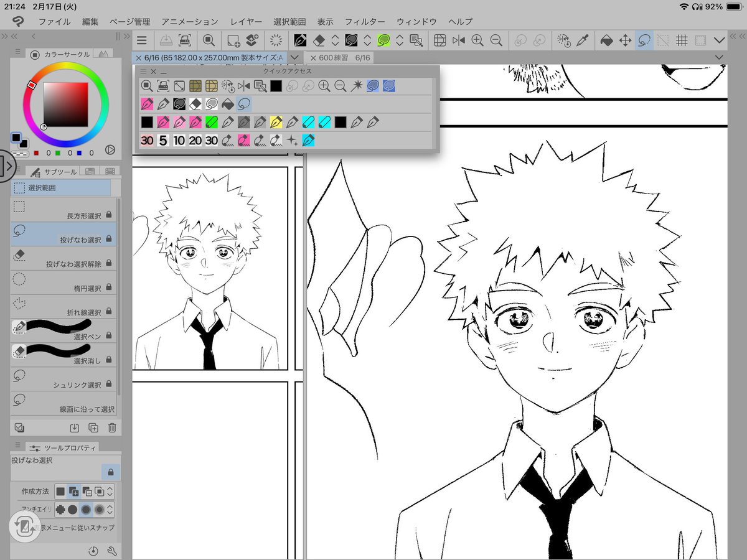Open the フィルター menu
This screenshot has width=747, height=560.
[x=365, y=22]
